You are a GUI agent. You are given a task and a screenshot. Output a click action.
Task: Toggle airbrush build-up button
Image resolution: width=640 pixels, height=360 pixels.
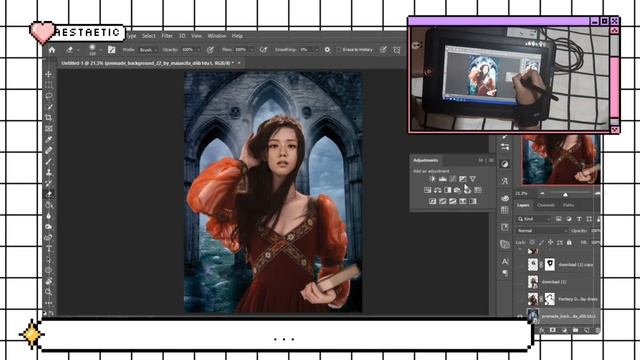(x=264, y=50)
